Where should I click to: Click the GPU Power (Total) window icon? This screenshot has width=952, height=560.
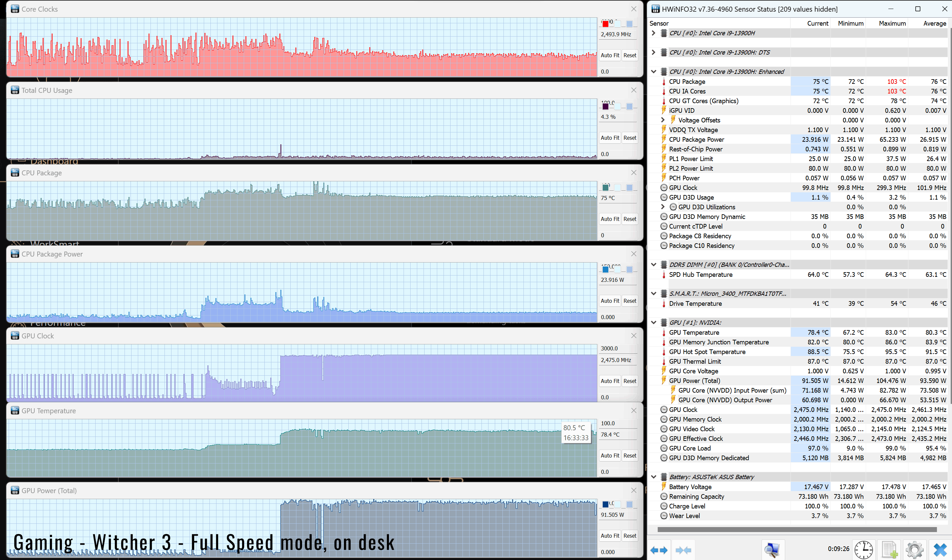tap(15, 490)
